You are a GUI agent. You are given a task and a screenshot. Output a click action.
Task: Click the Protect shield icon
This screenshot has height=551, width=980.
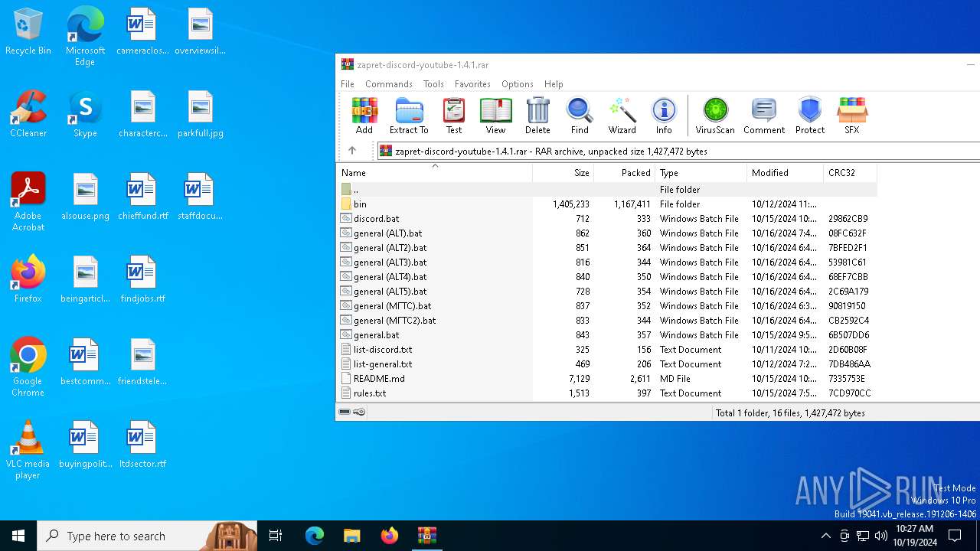810,116
